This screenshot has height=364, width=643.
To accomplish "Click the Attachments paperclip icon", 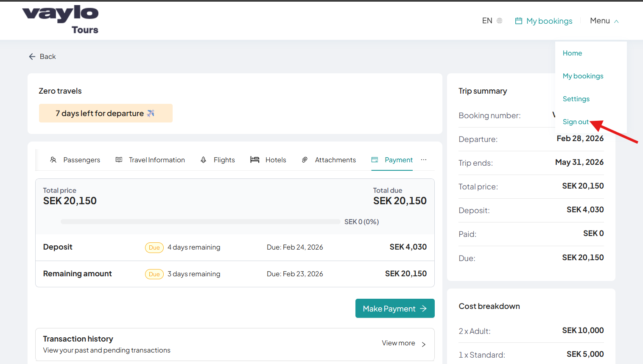I will click(305, 160).
